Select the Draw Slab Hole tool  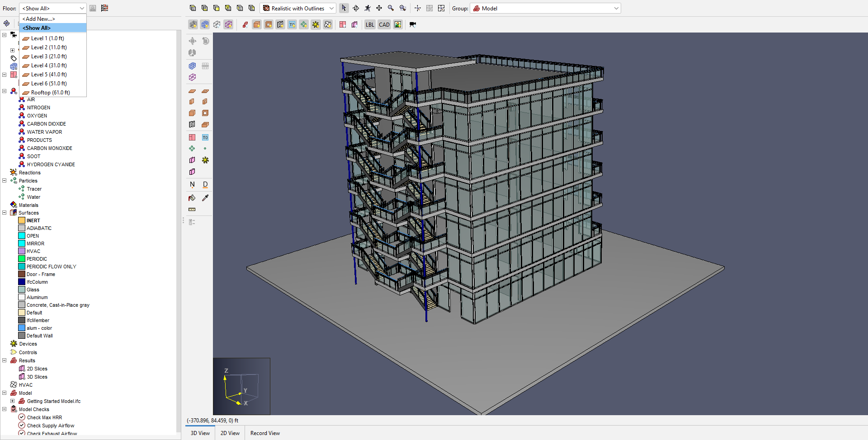point(205,91)
